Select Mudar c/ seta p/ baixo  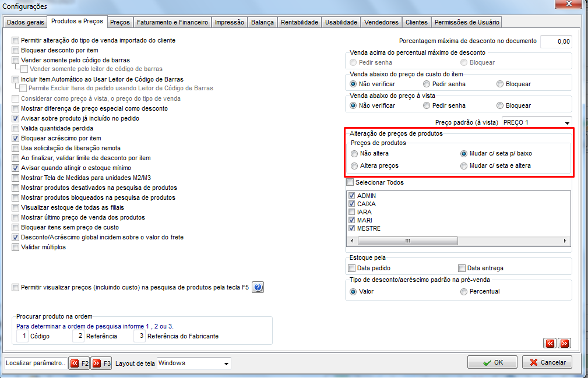pyautogui.click(x=464, y=154)
